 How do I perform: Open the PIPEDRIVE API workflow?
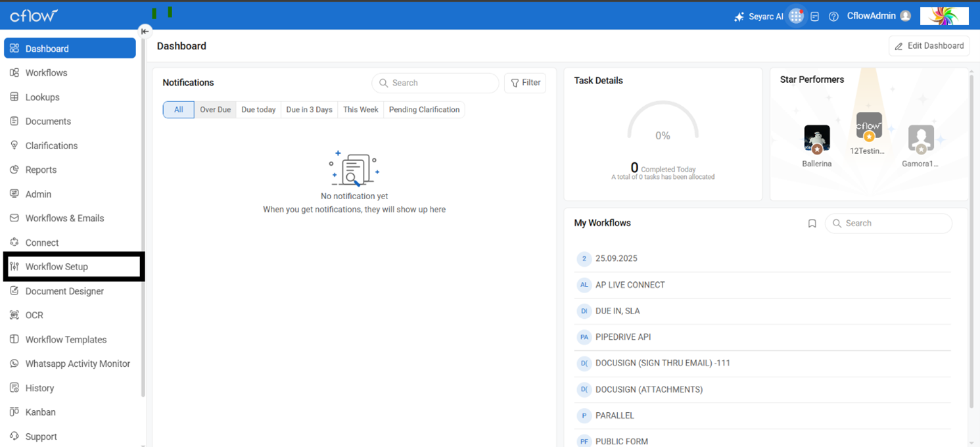pyautogui.click(x=622, y=337)
